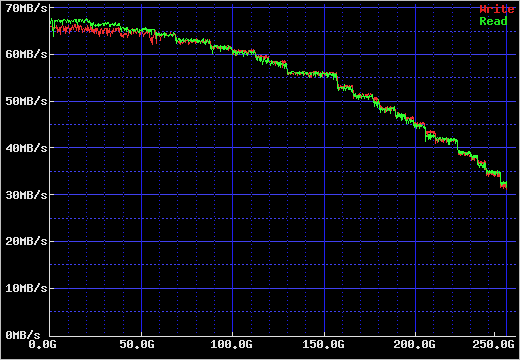Click the throughput step drop just after 150G
The height and width of the screenshot is (360, 520).
pos(337,82)
